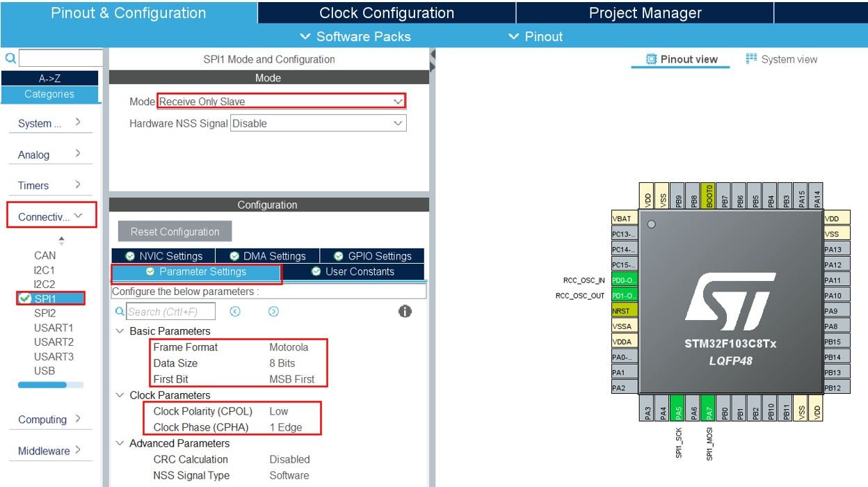Open the User Constants tab
The height and width of the screenshot is (487, 868).
pos(353,272)
